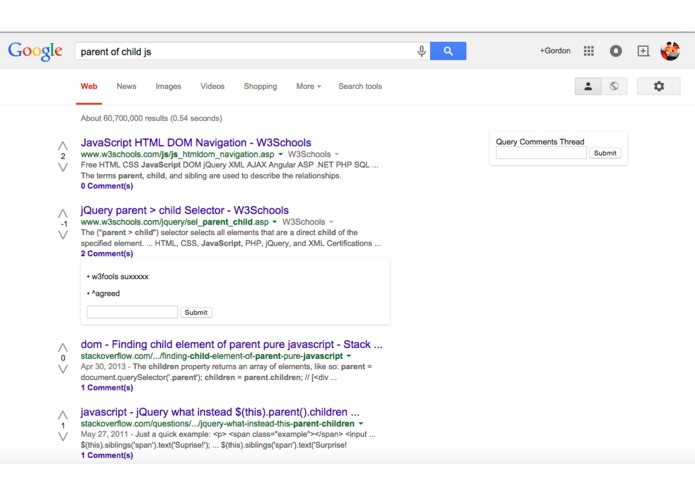The image size is (695, 494).
Task: Downvote the Finding child element Stack result
Action: (x=63, y=369)
